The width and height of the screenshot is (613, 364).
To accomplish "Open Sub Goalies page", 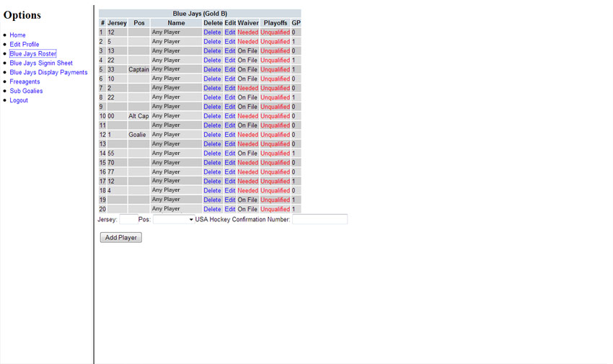I will pyautogui.click(x=26, y=91).
